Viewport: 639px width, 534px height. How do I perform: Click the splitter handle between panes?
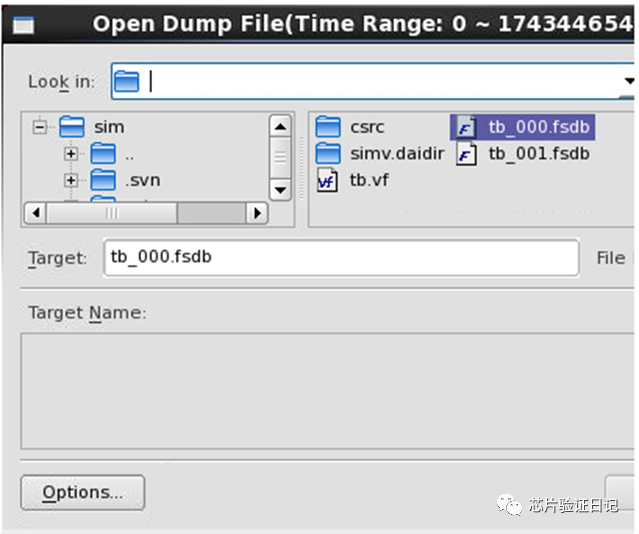[x=302, y=169]
